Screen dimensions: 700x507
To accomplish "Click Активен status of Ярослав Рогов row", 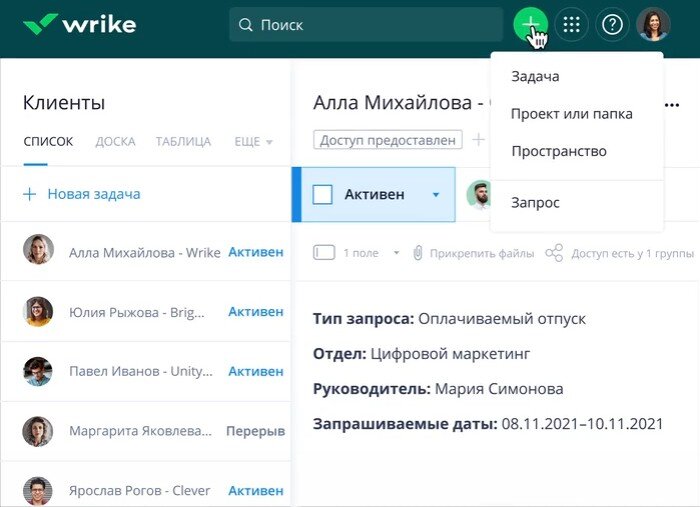I will click(x=256, y=491).
